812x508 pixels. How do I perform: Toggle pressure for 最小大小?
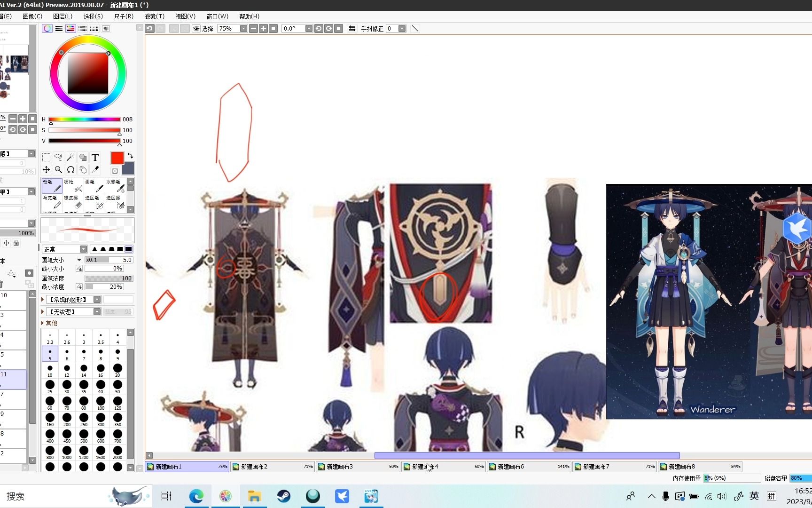click(79, 269)
